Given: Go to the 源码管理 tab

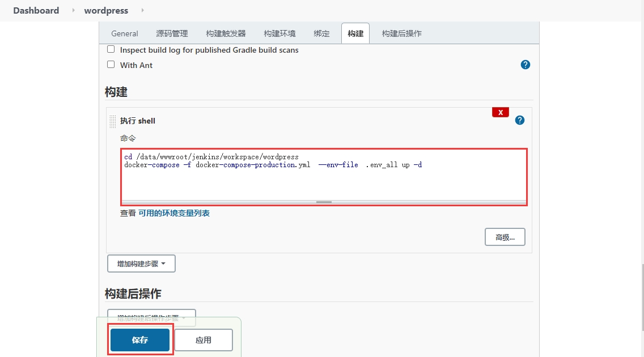Looking at the screenshot, I should [172, 33].
